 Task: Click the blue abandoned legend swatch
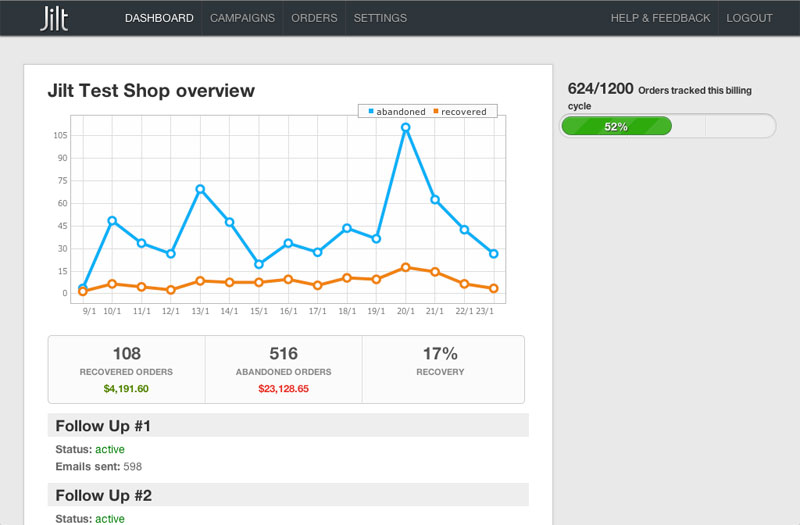[x=371, y=112]
